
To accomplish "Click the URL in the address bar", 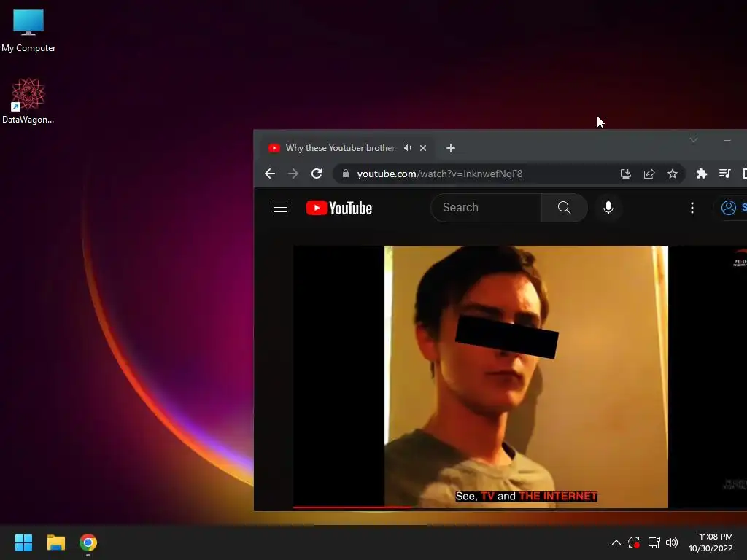I will [440, 174].
